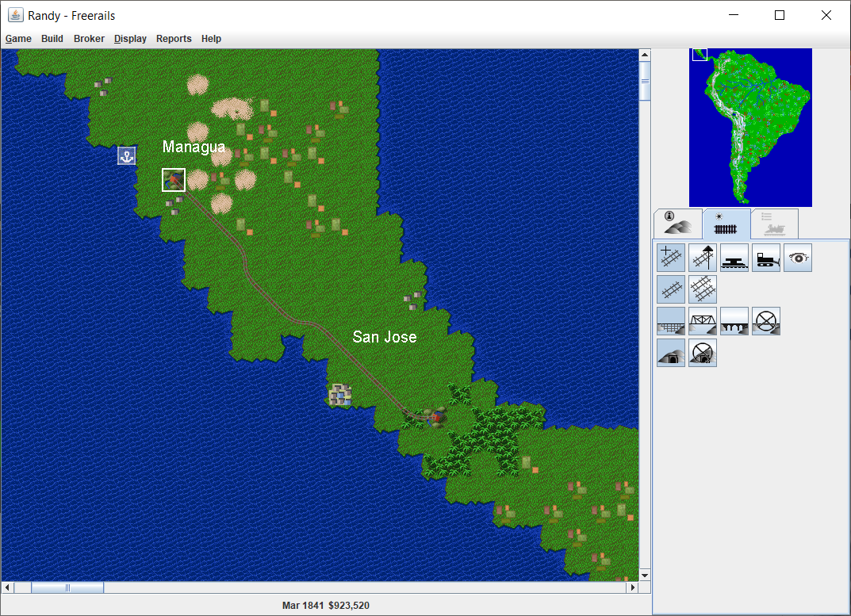
Task: Open the Broker menu
Action: (89, 39)
